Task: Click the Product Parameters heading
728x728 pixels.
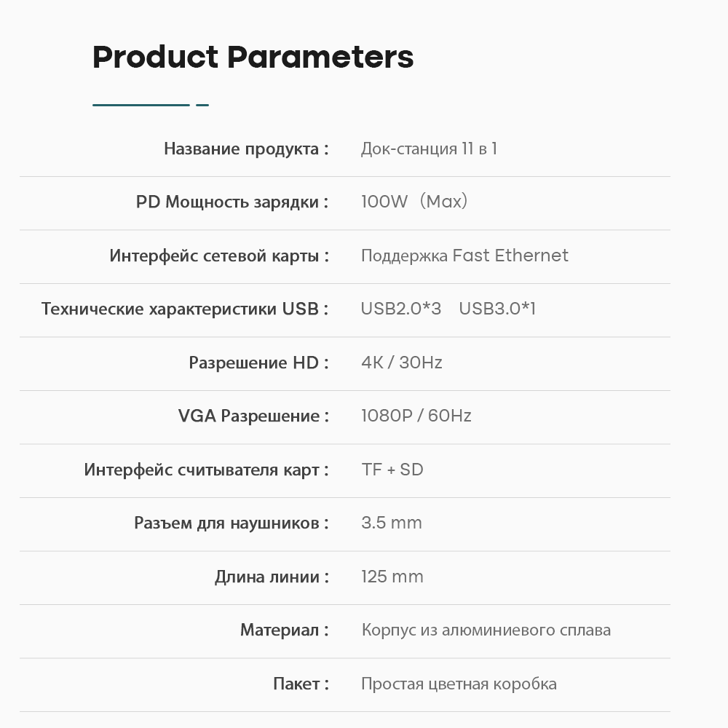Action: pos(253,57)
